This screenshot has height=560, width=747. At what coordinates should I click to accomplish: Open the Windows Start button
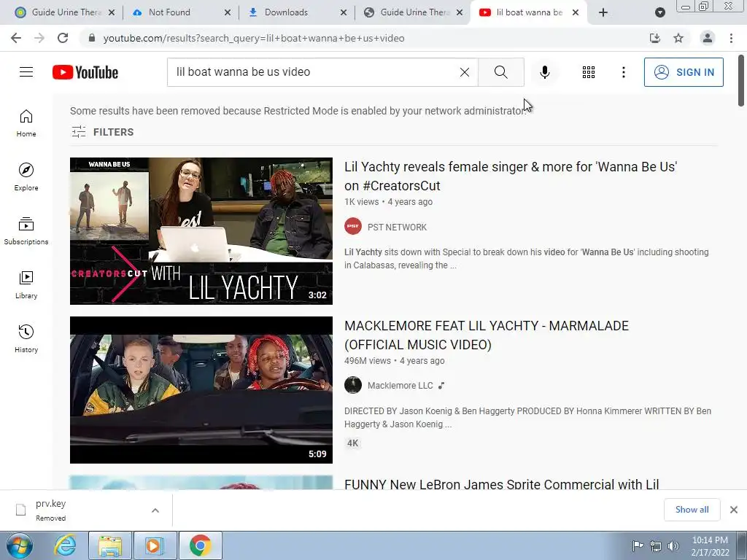click(19, 545)
